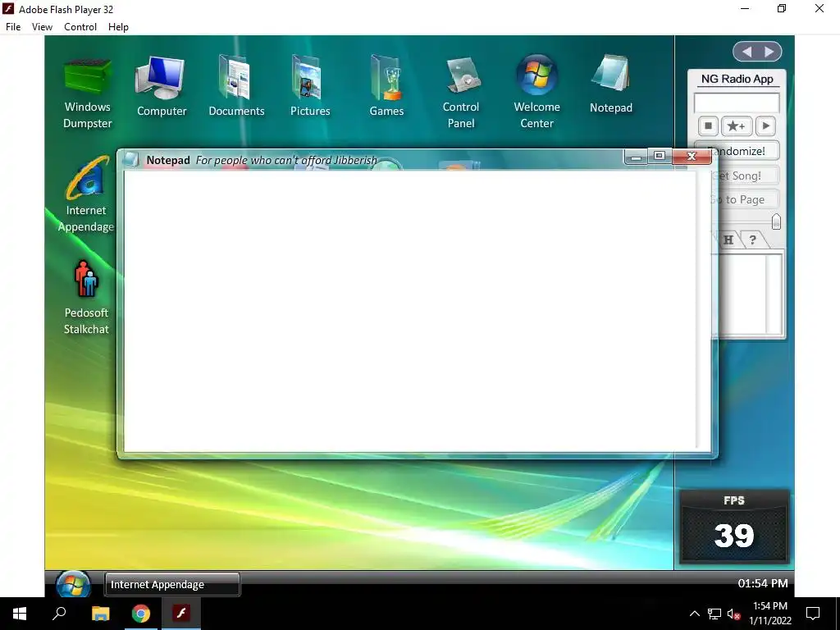Open the Pictures folder icon
The height and width of the screenshot is (630, 840).
click(309, 85)
